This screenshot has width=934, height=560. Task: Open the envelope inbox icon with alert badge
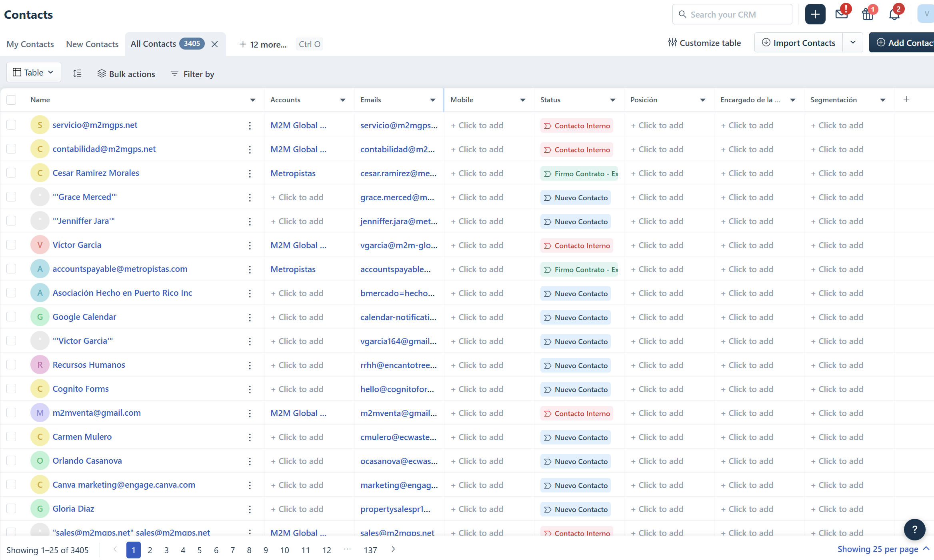pyautogui.click(x=842, y=14)
